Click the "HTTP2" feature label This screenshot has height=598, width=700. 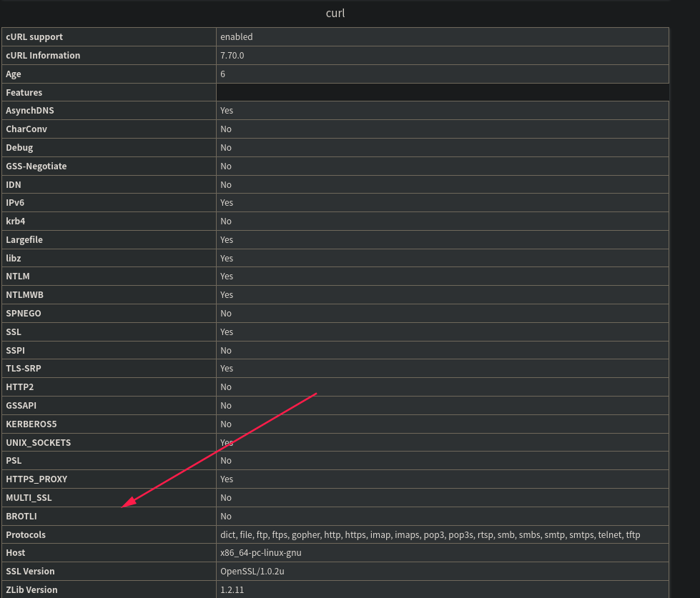point(19,387)
